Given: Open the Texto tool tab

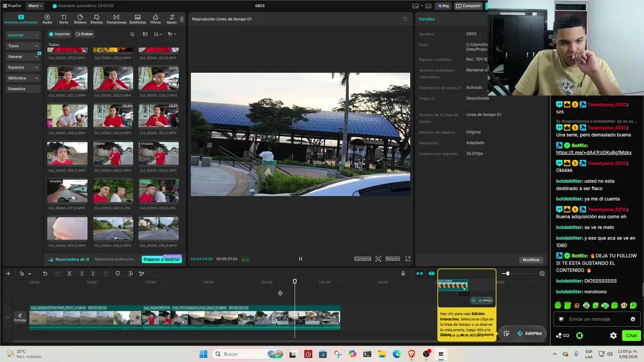Looking at the screenshot, I should [63, 19].
